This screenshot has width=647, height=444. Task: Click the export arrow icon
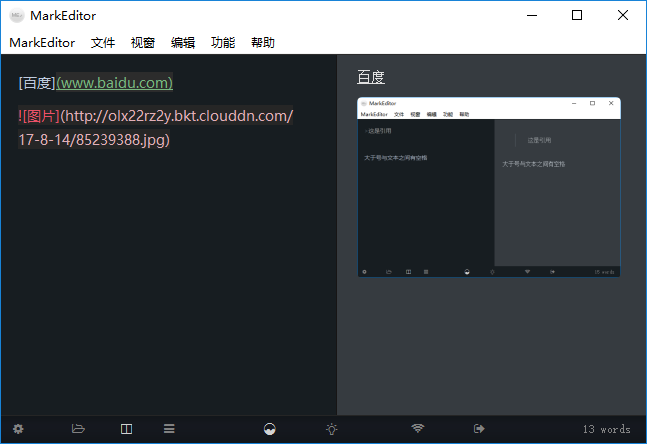[479, 429]
